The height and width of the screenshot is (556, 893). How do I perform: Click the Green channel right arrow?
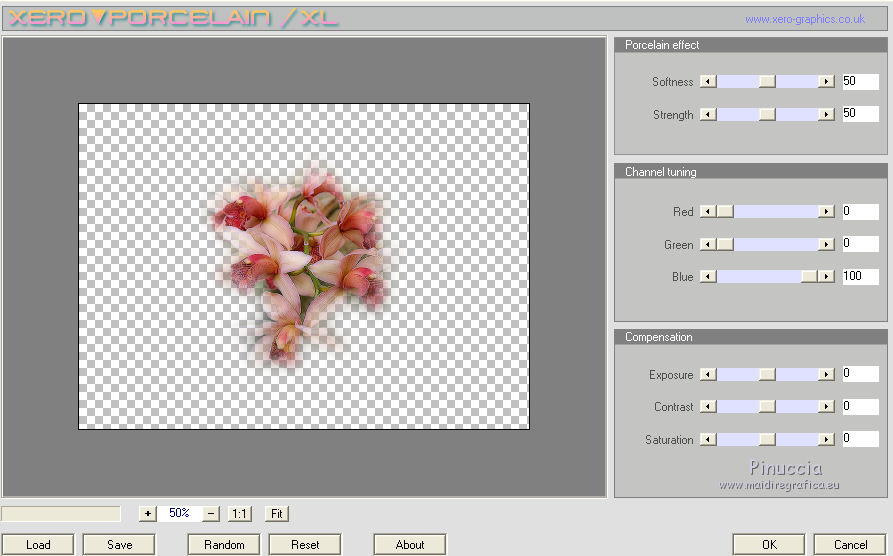click(826, 244)
